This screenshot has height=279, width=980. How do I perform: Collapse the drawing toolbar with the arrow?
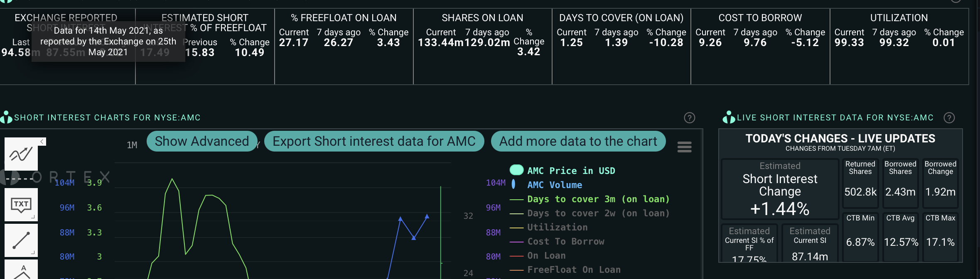click(42, 142)
